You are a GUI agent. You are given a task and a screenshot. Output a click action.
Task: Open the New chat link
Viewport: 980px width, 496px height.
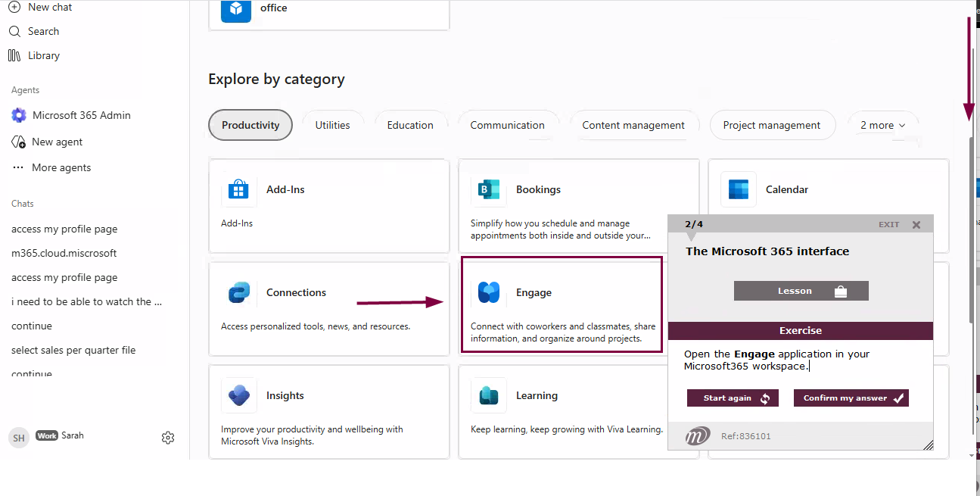click(x=50, y=7)
